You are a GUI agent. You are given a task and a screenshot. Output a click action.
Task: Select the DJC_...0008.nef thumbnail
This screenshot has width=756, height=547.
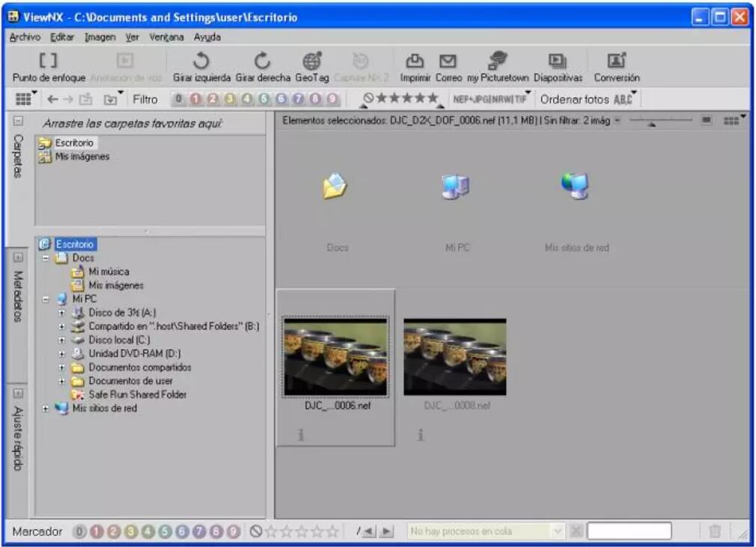tap(455, 357)
